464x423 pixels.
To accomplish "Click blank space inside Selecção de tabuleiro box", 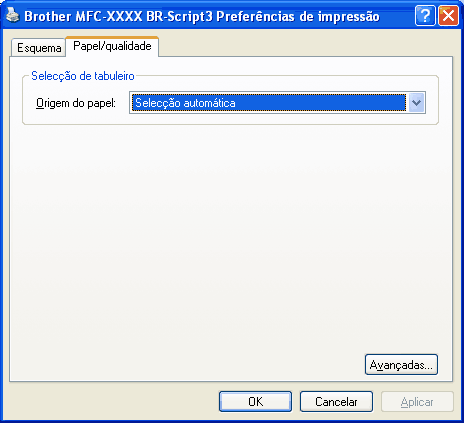I will pos(77,117).
